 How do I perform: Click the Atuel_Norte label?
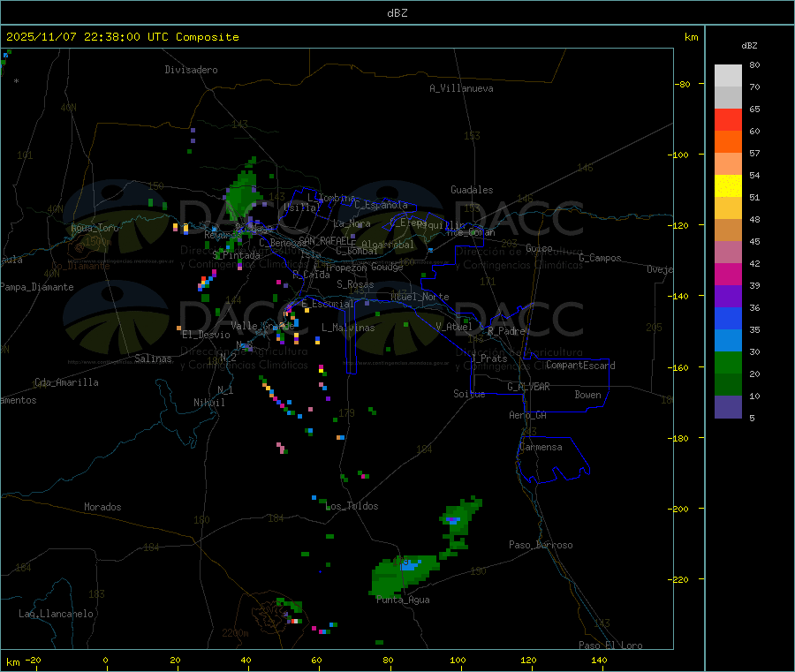(420, 297)
